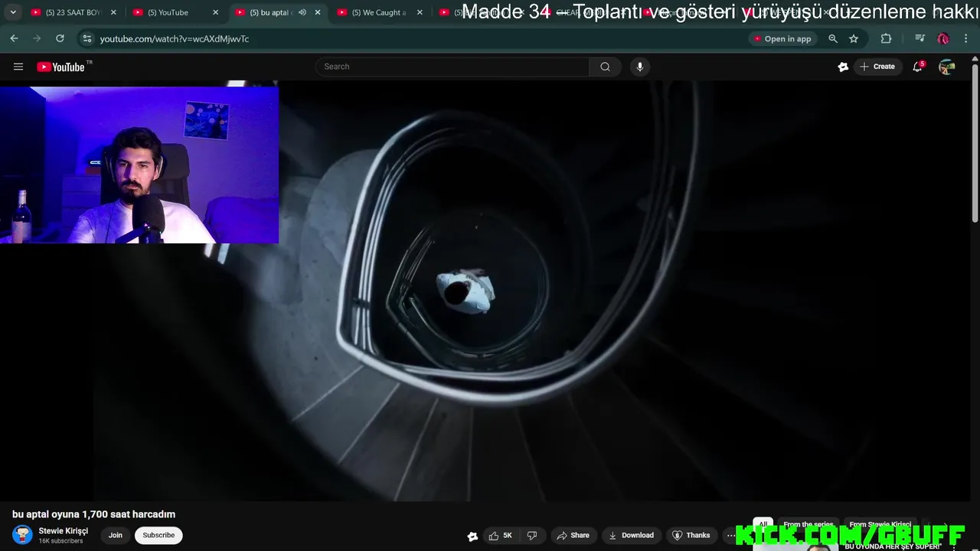Create a new video or post
The width and height of the screenshot is (980, 551).
tap(877, 67)
